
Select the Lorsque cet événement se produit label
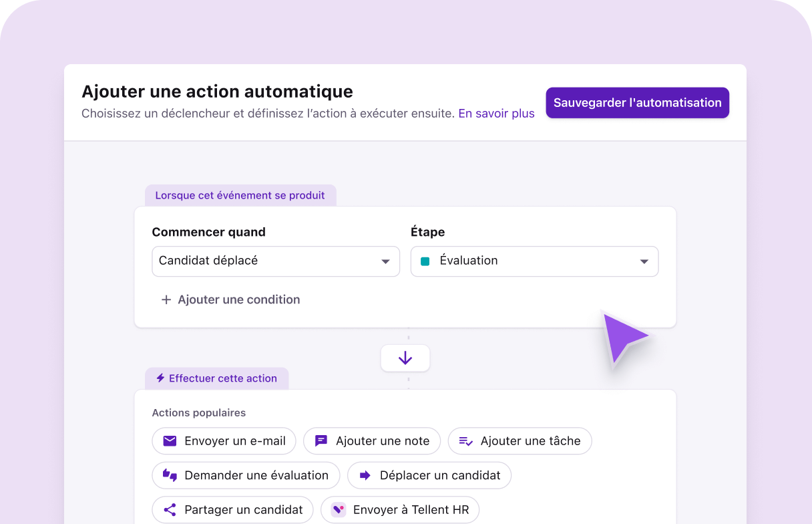click(x=240, y=195)
